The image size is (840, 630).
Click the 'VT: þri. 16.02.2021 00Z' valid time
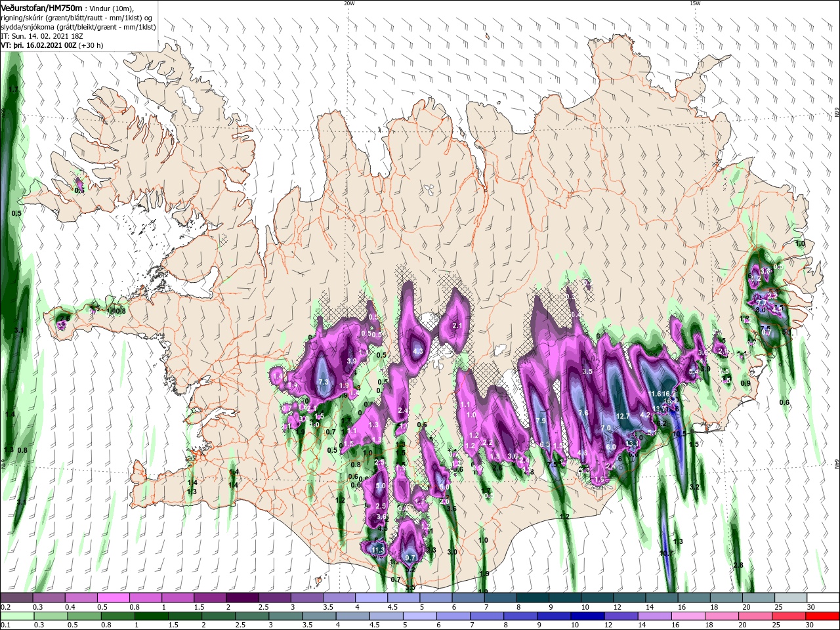coord(39,45)
